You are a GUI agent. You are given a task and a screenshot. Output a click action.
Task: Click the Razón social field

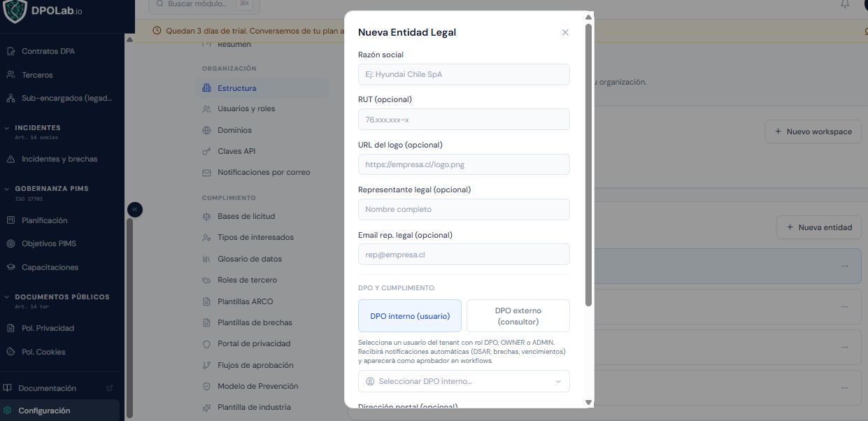pyautogui.click(x=464, y=74)
